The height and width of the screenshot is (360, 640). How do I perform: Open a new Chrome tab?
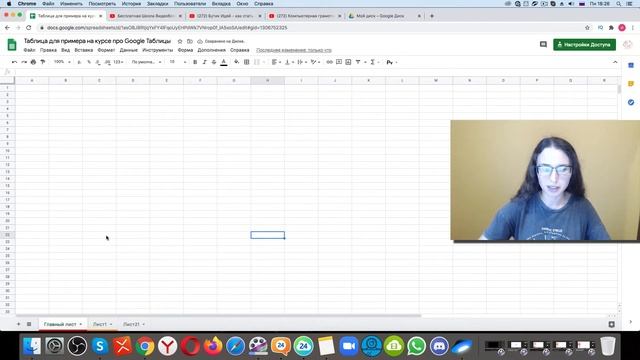432,16
